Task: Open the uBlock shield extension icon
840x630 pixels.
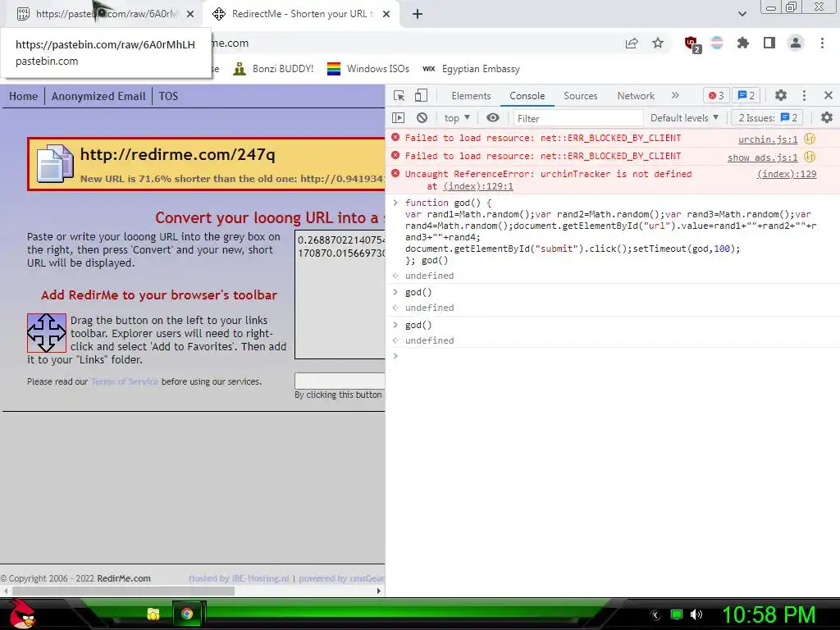Action: [692, 44]
